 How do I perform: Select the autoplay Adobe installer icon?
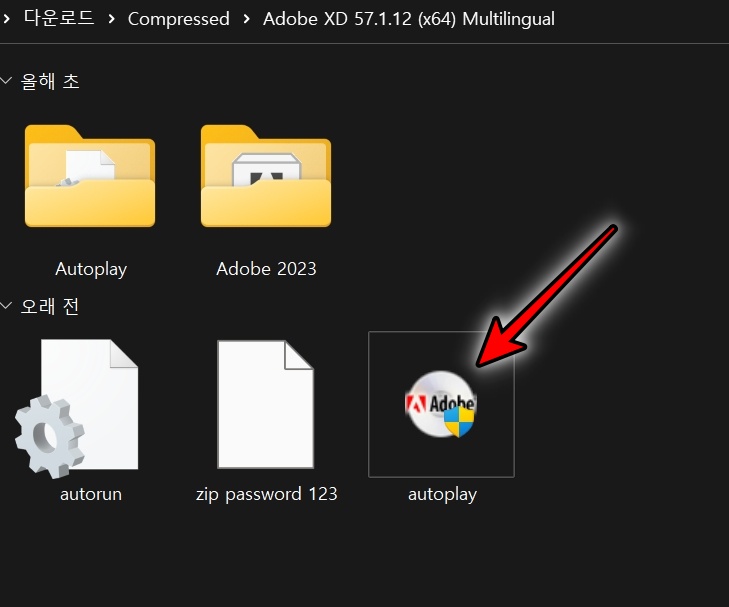(x=441, y=404)
